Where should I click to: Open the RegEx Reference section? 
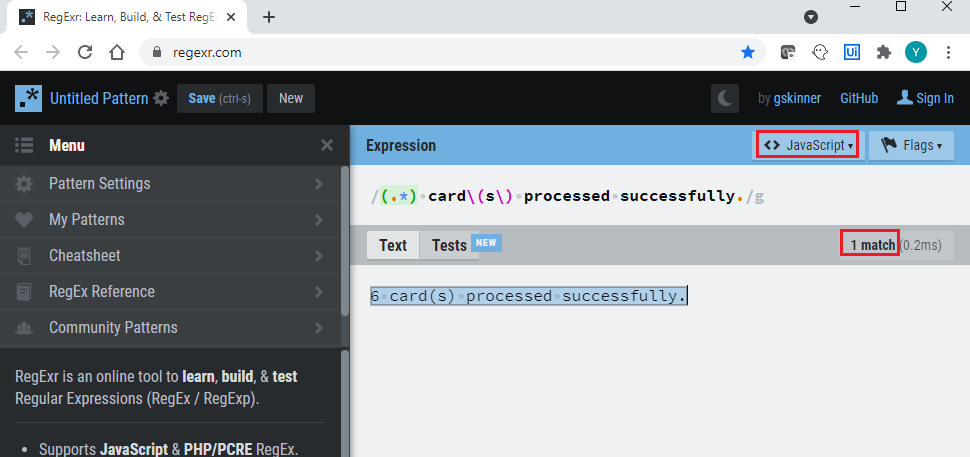pyautogui.click(x=170, y=292)
